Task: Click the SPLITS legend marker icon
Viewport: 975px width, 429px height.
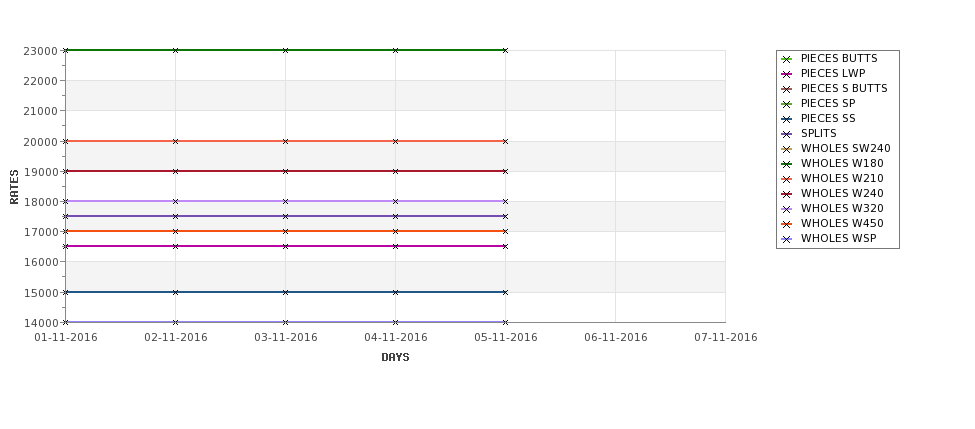Action: (786, 134)
